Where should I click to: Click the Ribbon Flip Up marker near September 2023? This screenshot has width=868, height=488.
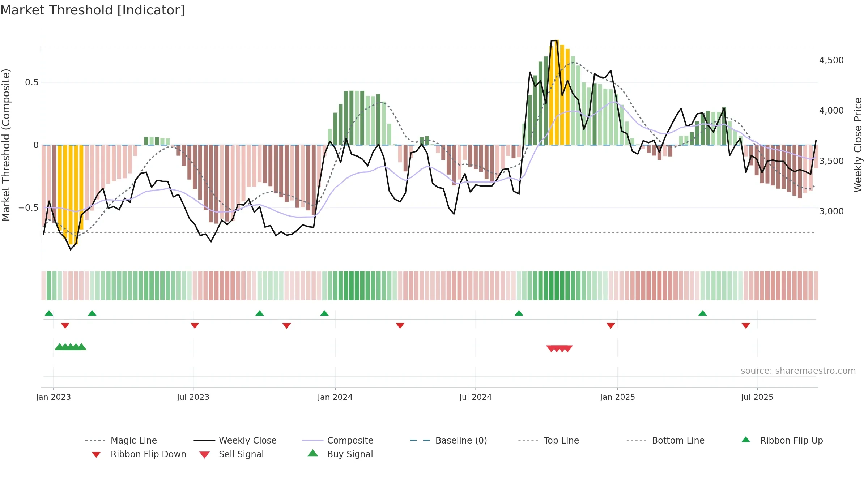click(x=260, y=313)
